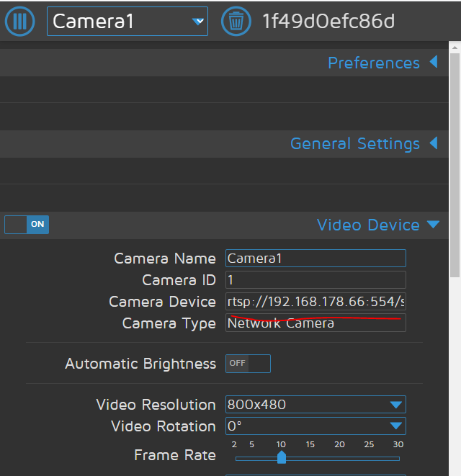Click the Camera Device RTSP URL field

pos(315,302)
